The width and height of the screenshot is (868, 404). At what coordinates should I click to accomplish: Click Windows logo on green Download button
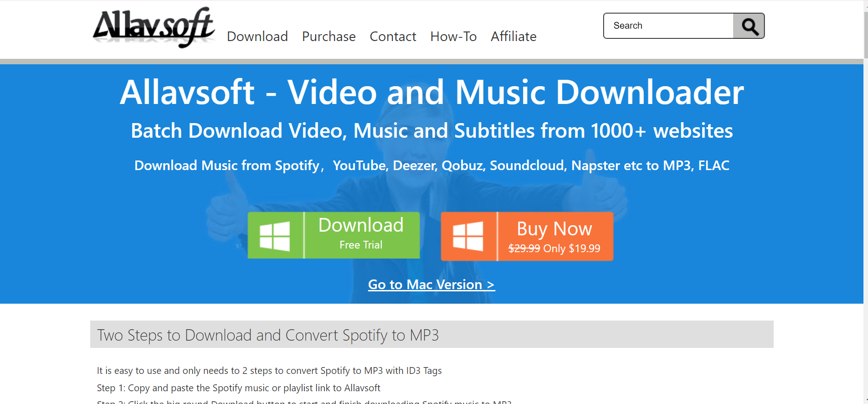coord(275,236)
